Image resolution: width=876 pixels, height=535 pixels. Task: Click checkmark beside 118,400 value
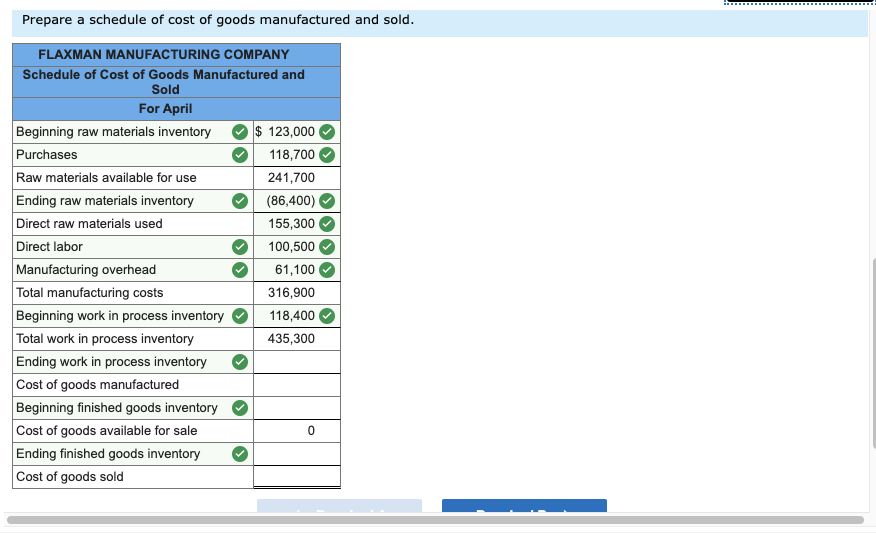pos(327,316)
